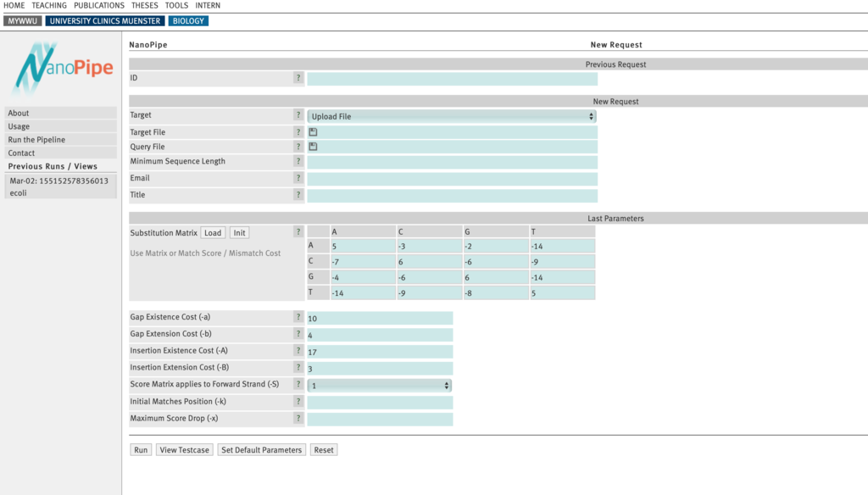Show help for Minimum Sequence Length
The width and height of the screenshot is (868, 495).
coord(298,161)
